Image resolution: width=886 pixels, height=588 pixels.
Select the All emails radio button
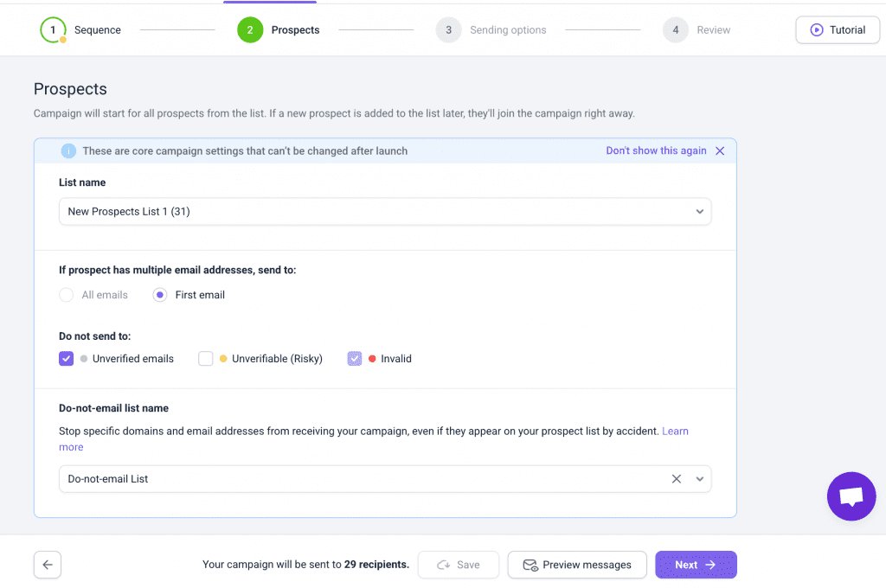point(66,294)
